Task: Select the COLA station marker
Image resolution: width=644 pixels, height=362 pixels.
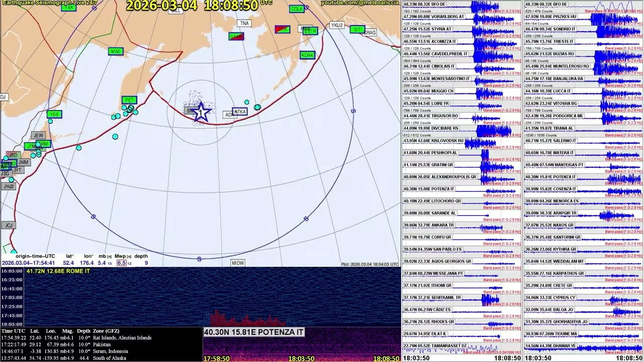Action: coord(297,9)
